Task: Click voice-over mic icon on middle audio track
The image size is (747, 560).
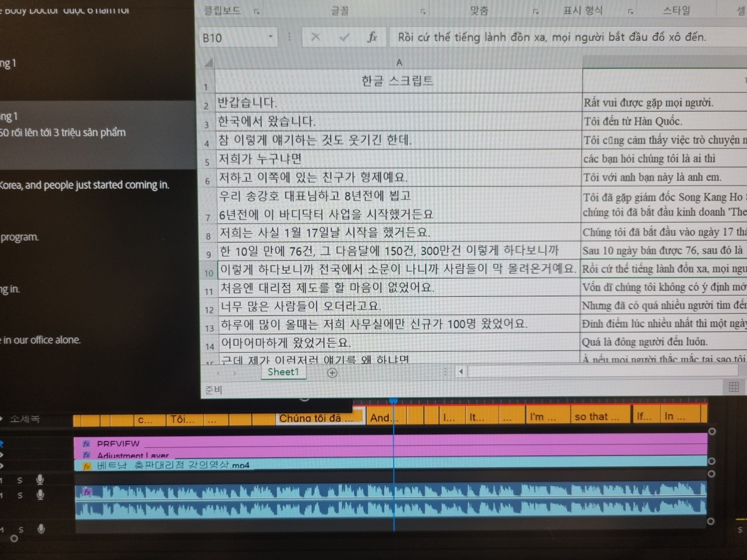Action: pyautogui.click(x=41, y=495)
